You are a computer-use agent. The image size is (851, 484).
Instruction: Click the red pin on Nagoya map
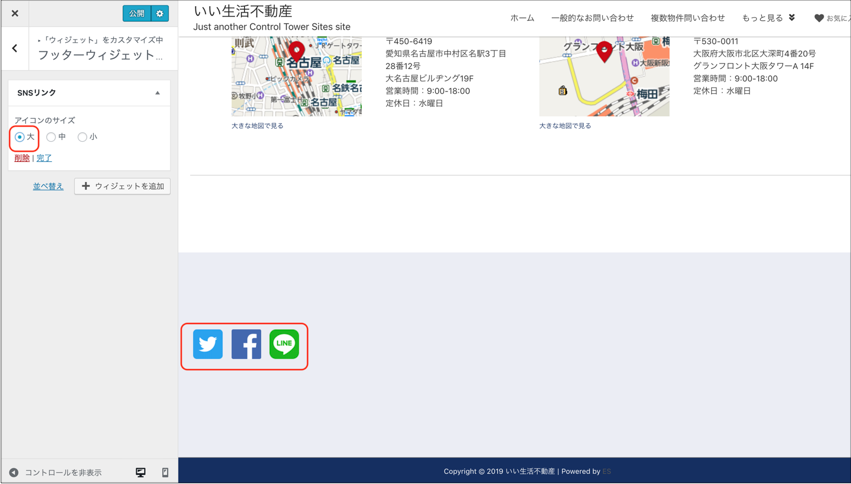(296, 52)
